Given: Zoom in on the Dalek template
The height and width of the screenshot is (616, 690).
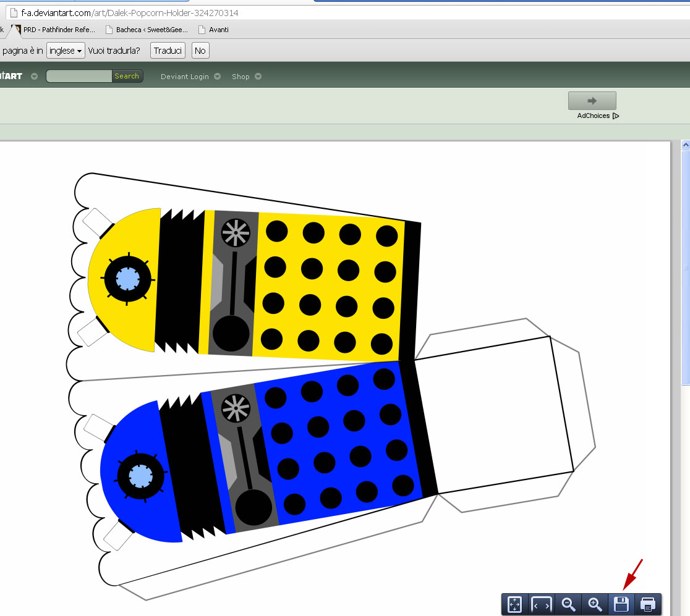Looking at the screenshot, I should [x=595, y=605].
